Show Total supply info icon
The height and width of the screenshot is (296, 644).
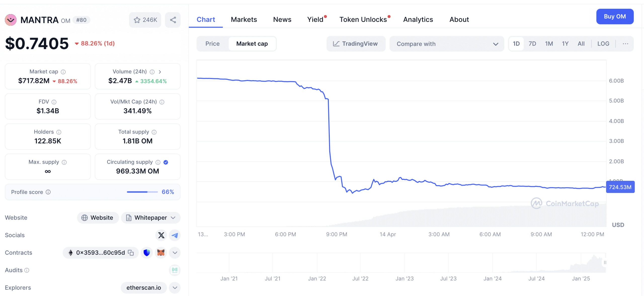point(154,132)
